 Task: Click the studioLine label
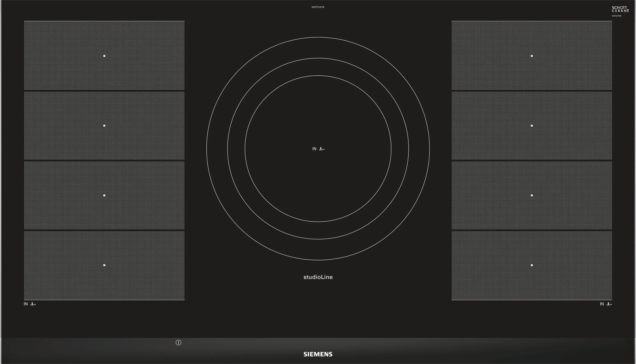[x=318, y=277]
